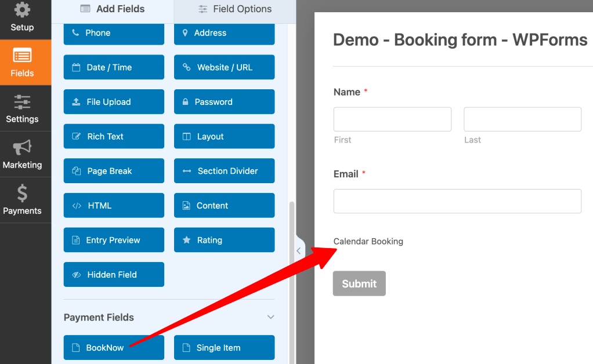
Task: Switch to the Field Options tab
Action: (235, 9)
